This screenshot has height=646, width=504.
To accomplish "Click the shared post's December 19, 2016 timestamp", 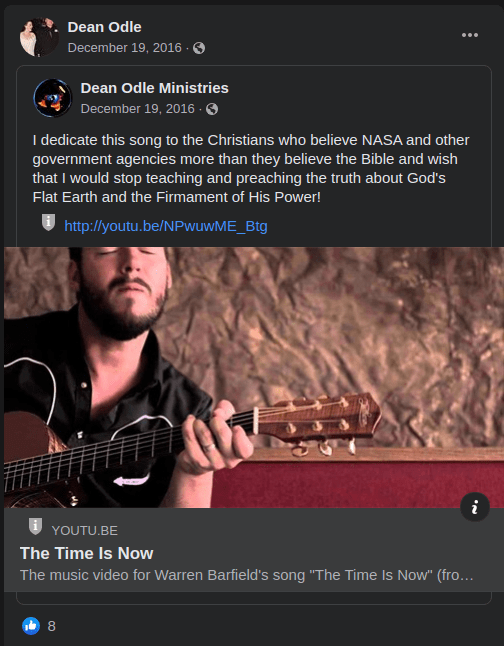I will click(x=138, y=109).
